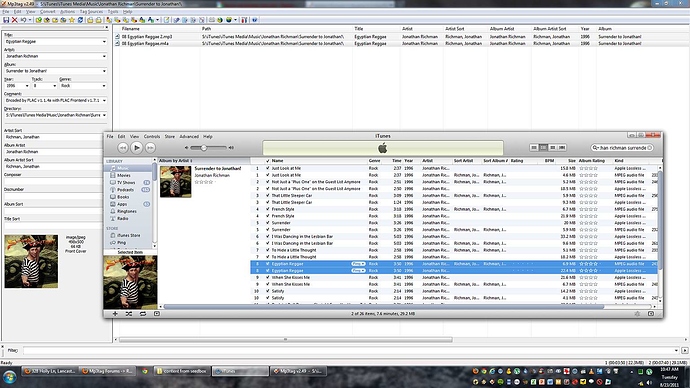Image resolution: width=690 pixels, height=388 pixels.
Task: Open the Genre dropdown in Mp3tag panel
Action: (104, 86)
